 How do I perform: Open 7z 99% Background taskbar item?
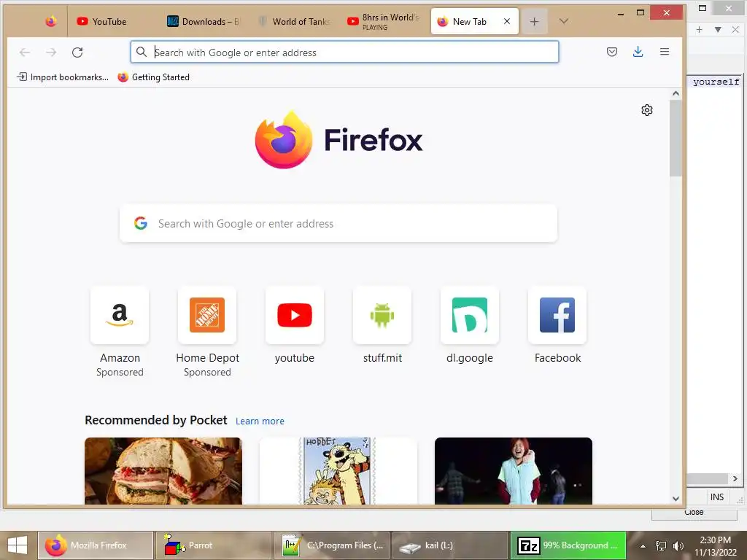click(x=568, y=545)
